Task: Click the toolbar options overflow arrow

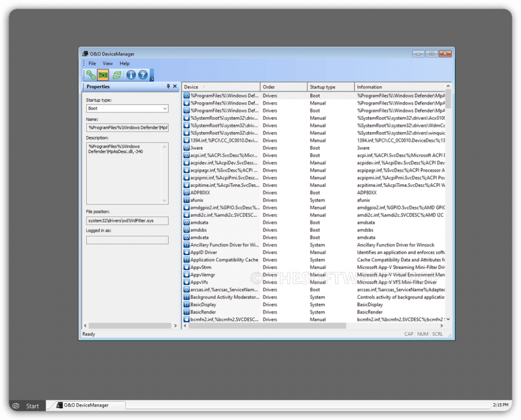Action: tap(151, 79)
